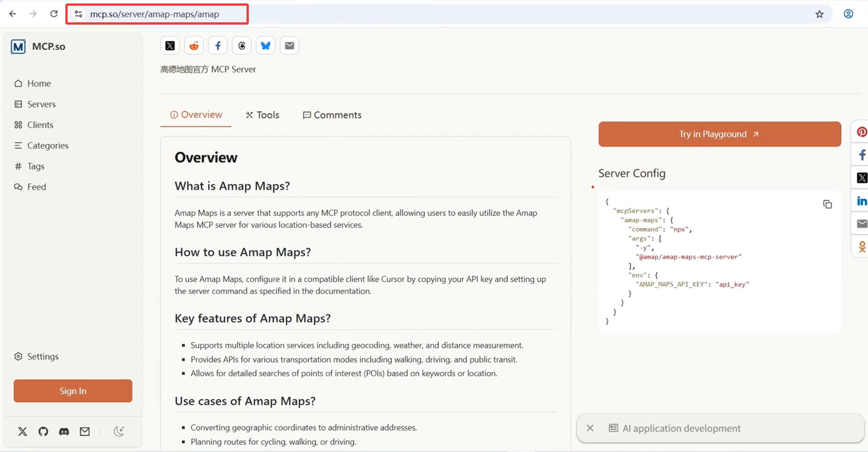Click the "Use cases of Amap Maps?" heading
The image size is (868, 452).
tap(245, 401)
